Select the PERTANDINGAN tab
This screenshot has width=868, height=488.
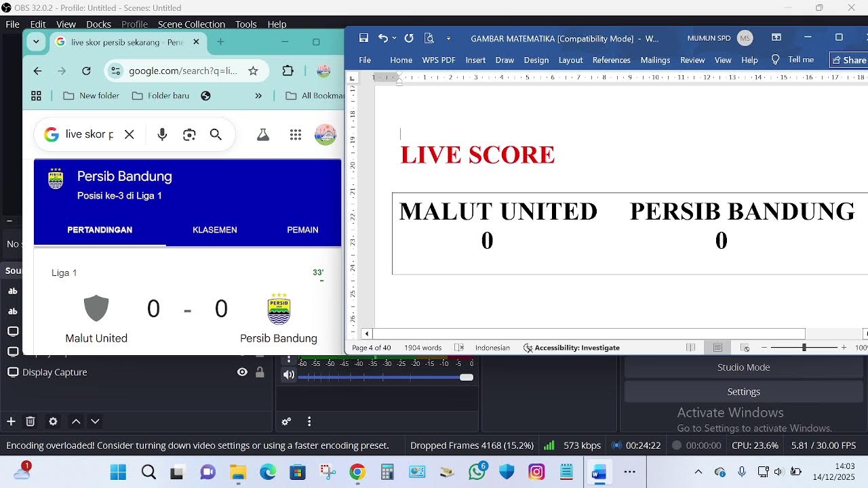tap(100, 230)
